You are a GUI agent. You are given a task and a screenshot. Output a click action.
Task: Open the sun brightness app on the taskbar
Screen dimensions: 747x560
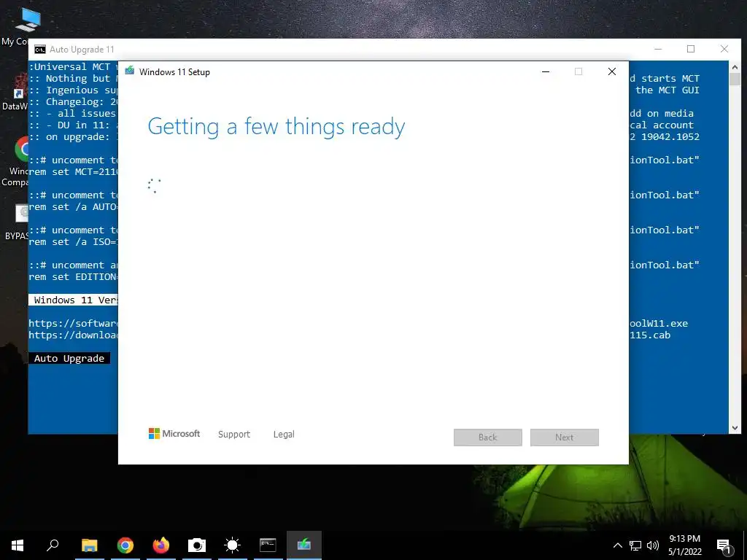coord(233,545)
